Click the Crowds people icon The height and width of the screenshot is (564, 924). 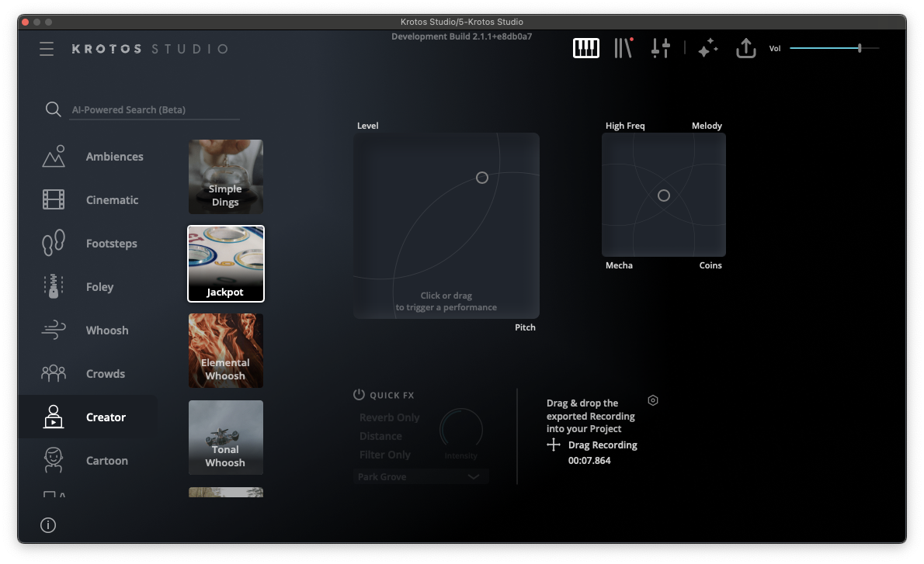pyautogui.click(x=54, y=373)
